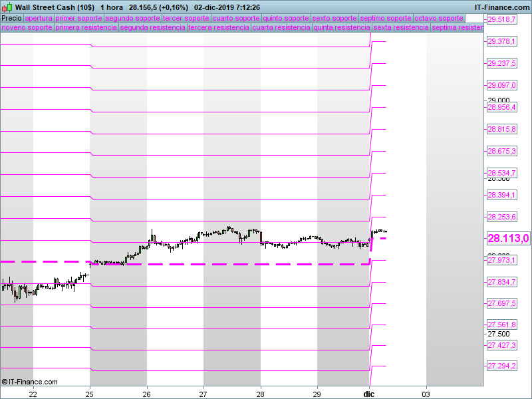532x399 pixels.
Task: Click the candlestick chart icon in title bar
Action: [7, 7]
